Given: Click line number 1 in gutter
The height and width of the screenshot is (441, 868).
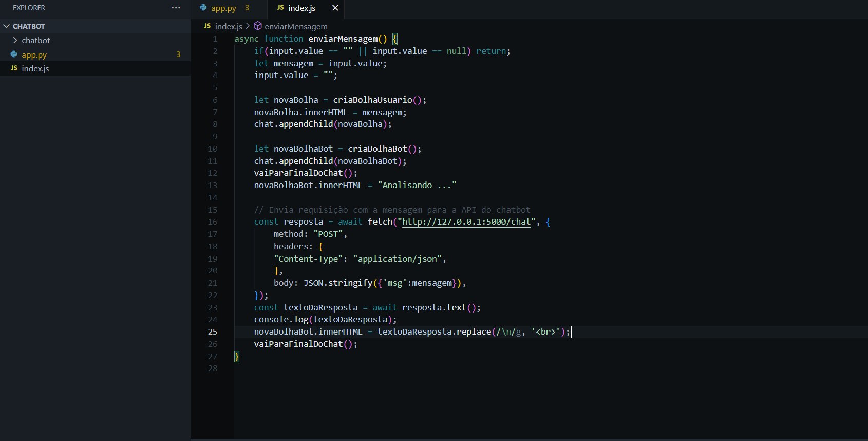Looking at the screenshot, I should (215, 39).
